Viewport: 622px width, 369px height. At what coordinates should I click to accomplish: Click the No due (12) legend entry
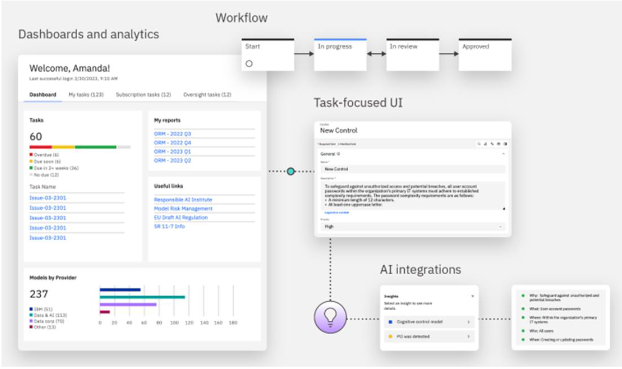tap(44, 175)
